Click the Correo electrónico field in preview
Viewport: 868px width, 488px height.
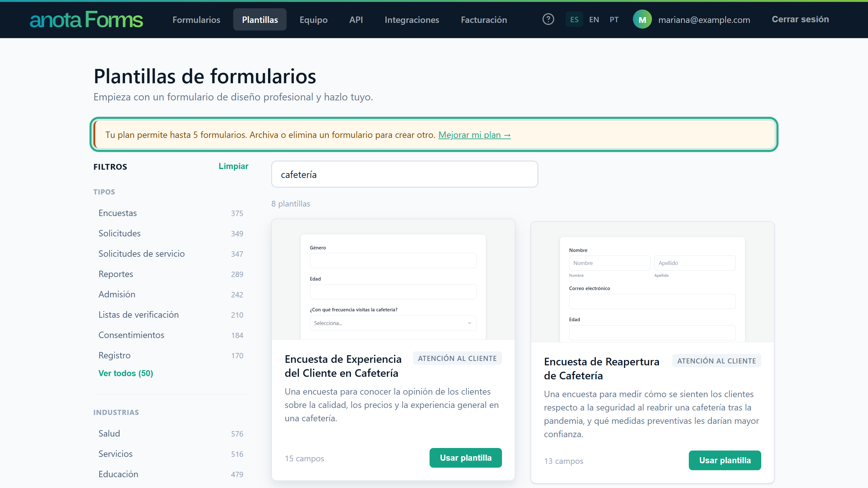tap(652, 301)
